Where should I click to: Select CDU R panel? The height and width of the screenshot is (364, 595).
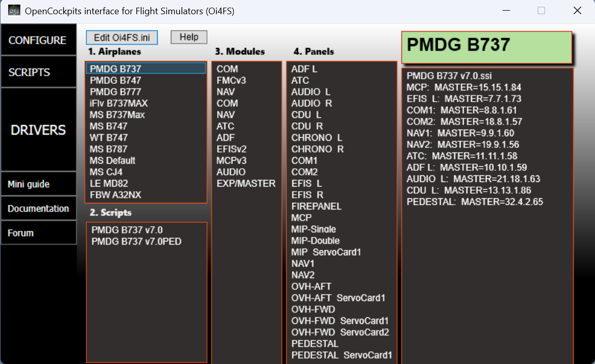click(307, 126)
